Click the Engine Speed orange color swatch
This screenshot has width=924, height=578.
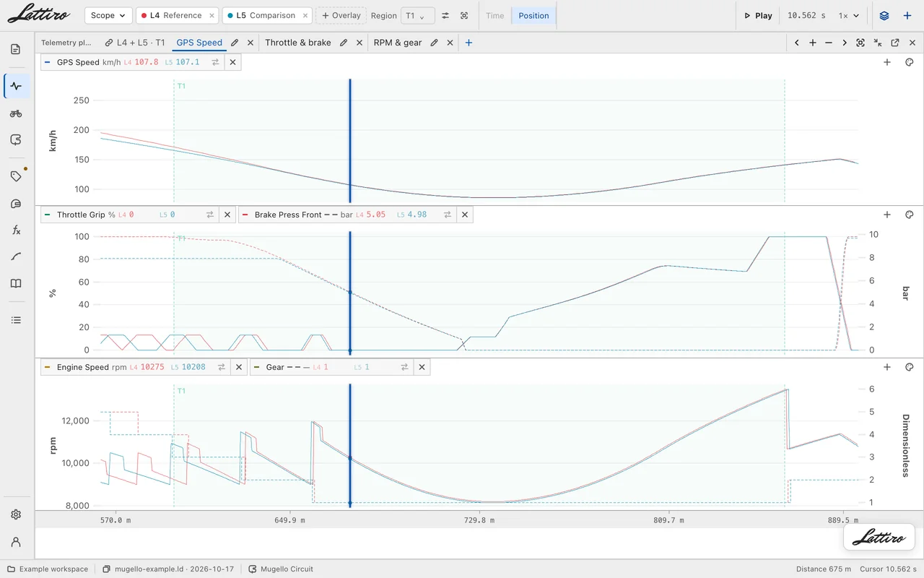point(48,367)
